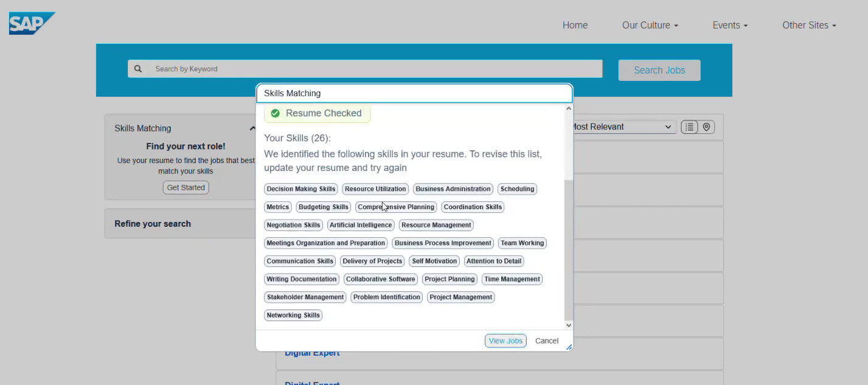Open the Other Sites menu
868x385 pixels.
pyautogui.click(x=809, y=26)
